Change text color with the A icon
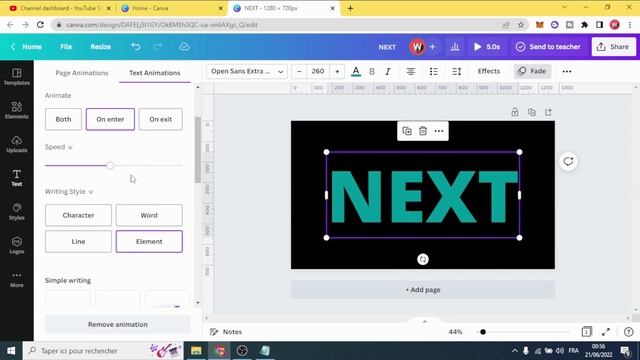The width and height of the screenshot is (640, 360). click(x=356, y=71)
